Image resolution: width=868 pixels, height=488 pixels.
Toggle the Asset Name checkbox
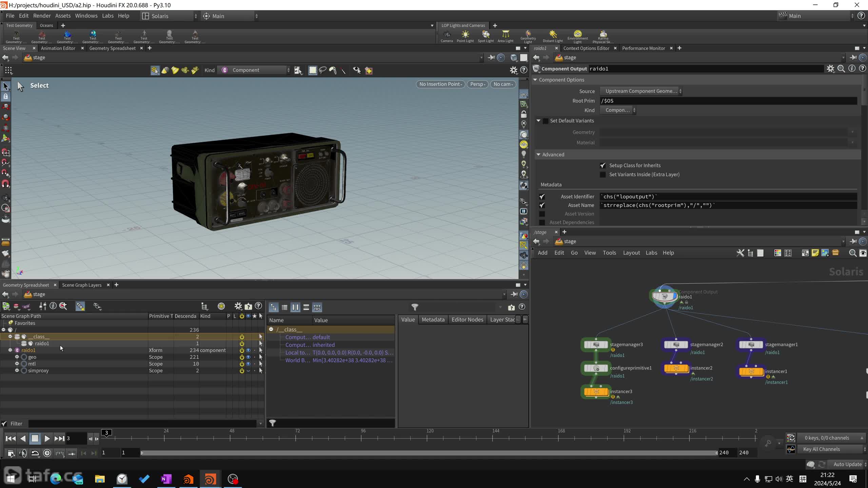click(542, 205)
